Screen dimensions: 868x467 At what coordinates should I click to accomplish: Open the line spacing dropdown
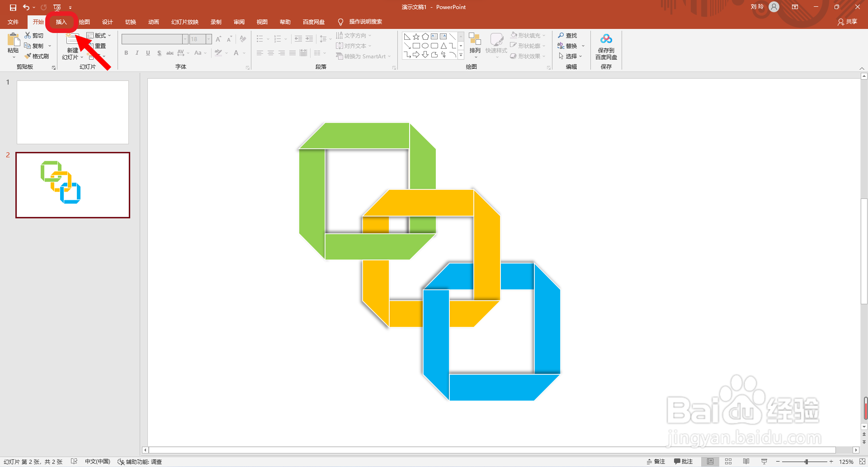coord(325,39)
